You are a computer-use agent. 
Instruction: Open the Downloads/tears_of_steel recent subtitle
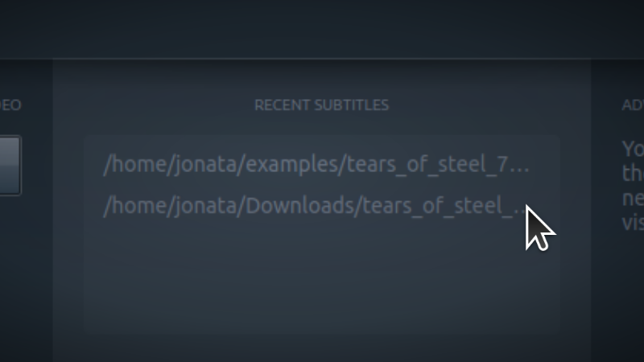pos(316,205)
